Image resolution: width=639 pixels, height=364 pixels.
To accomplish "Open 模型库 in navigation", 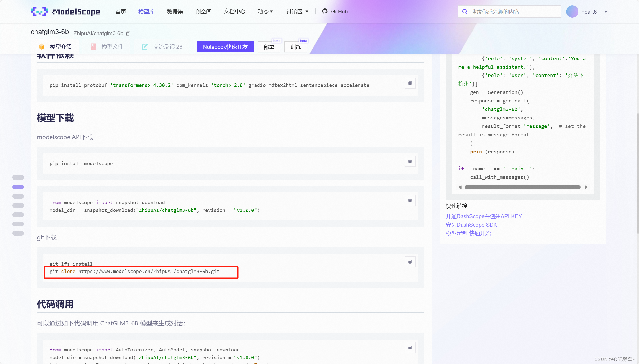I will (x=146, y=12).
